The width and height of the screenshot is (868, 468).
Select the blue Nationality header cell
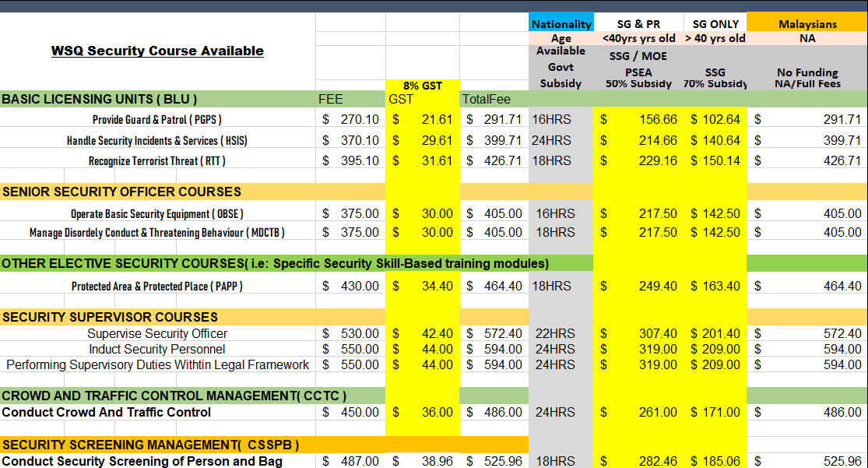tap(561, 24)
